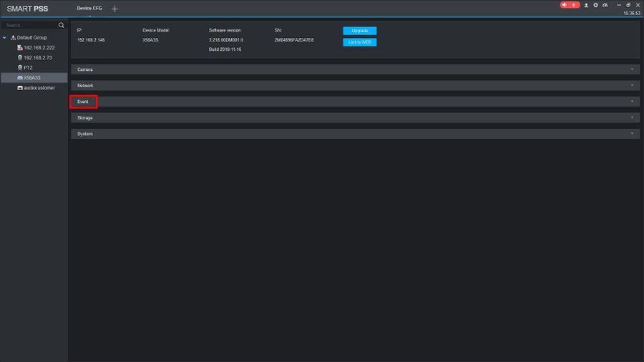Select the audiocustomer device in tree
This screenshot has width=644, height=362.
[x=39, y=88]
